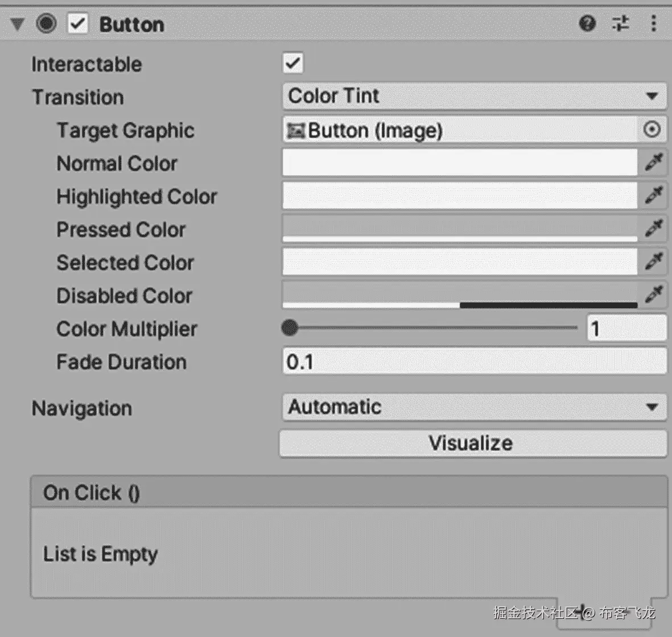Open Button component help reference icon
This screenshot has width=672, height=637.
pyautogui.click(x=587, y=23)
